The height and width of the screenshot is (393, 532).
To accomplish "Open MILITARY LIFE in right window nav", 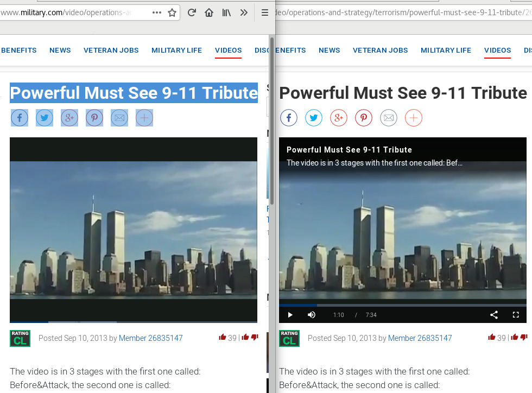I will click(x=446, y=50).
